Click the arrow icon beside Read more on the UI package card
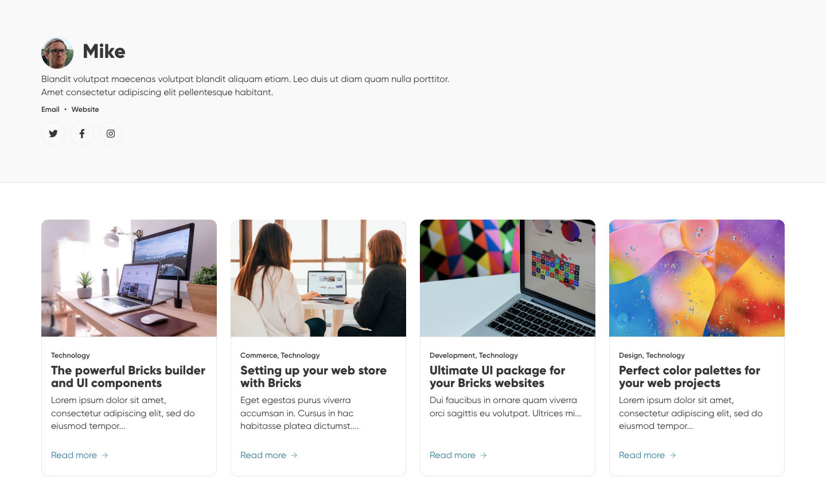 [x=484, y=455]
